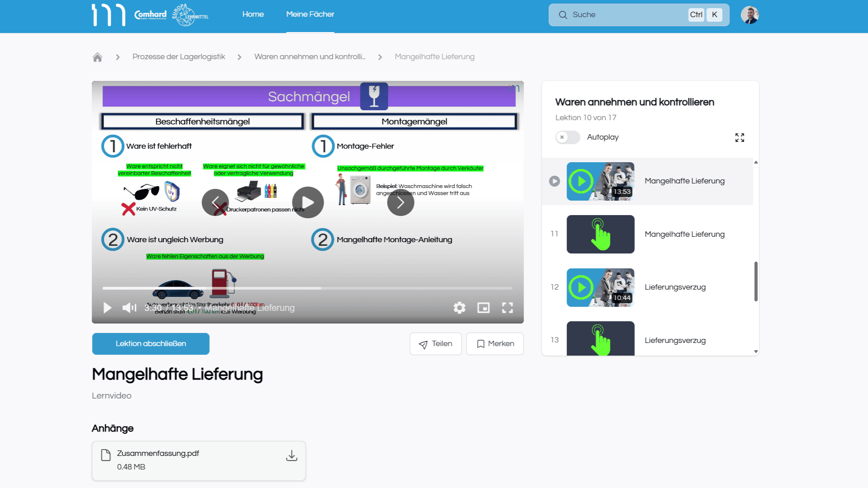Click the Waren annehmen und kontrollieren heading
868x488 pixels.
pos(635,102)
